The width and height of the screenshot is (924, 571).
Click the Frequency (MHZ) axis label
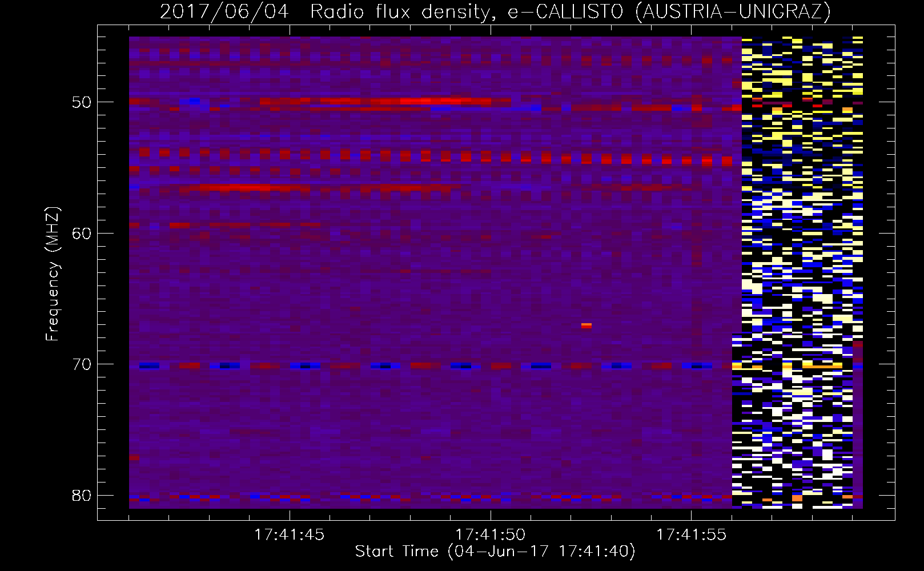(53, 274)
